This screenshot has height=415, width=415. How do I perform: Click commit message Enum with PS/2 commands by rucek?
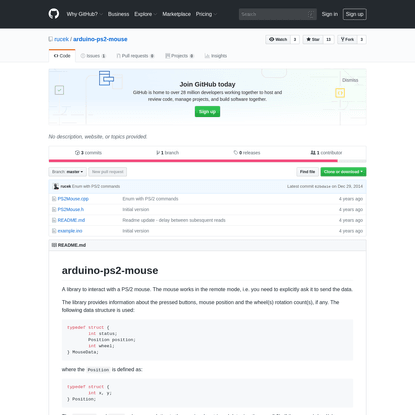(x=96, y=186)
